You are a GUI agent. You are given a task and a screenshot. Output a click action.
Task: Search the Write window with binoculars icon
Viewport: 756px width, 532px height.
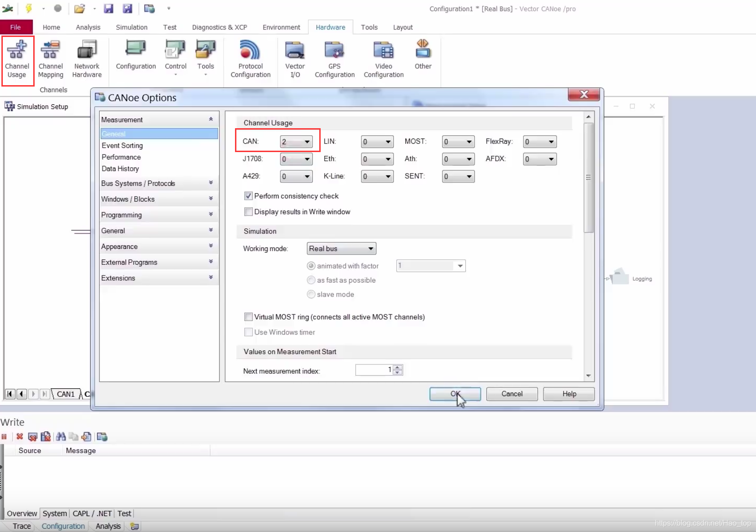point(61,437)
